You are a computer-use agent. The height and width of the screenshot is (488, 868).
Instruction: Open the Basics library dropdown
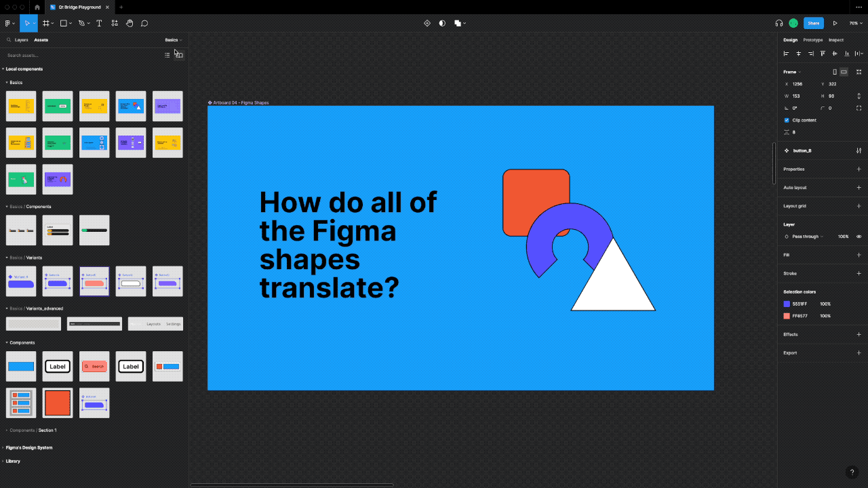click(x=174, y=39)
